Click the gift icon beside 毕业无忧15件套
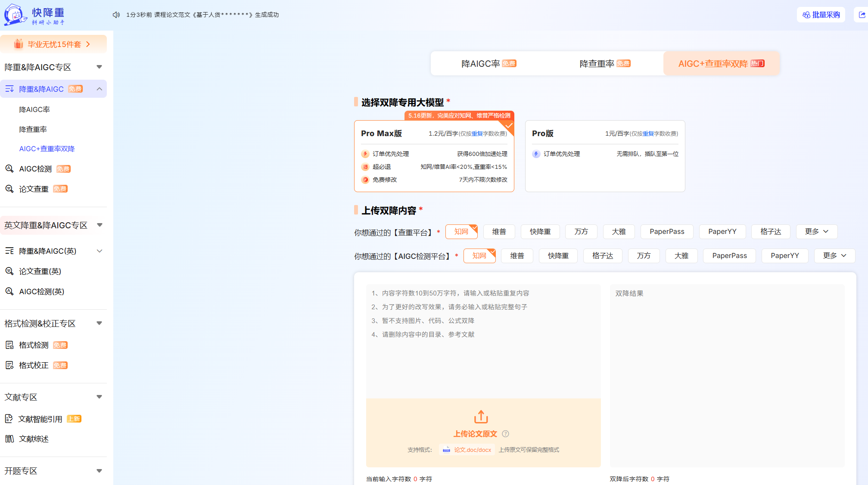 click(x=19, y=44)
